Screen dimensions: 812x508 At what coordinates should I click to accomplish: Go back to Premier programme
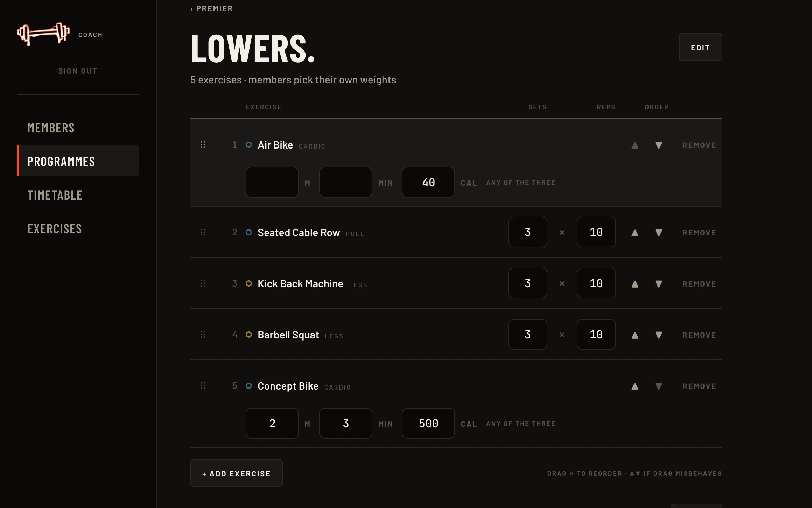(211, 8)
